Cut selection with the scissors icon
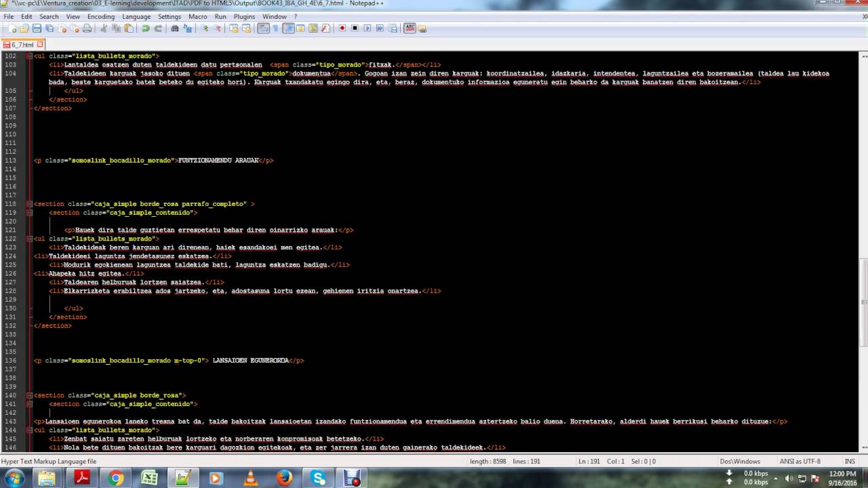The image size is (868, 488). point(104,28)
